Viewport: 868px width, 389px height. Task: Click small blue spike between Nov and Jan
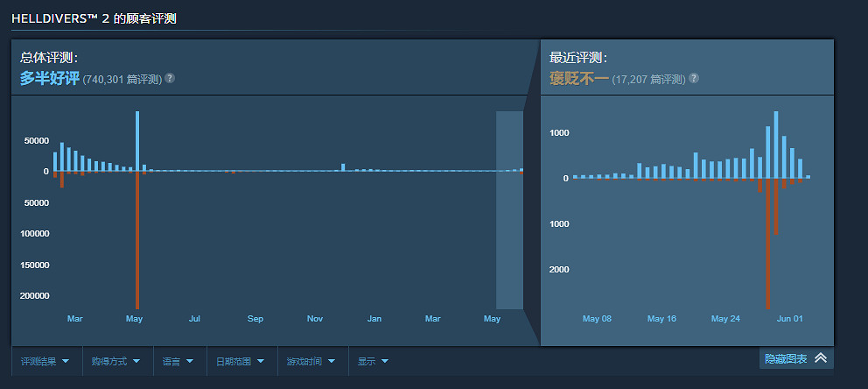pos(343,166)
